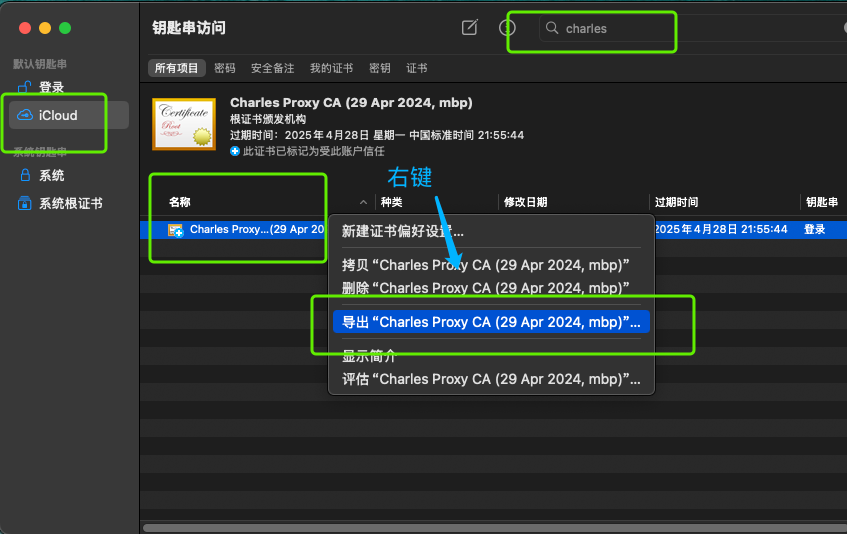Choose 拷贝 Charles Proxy CA menu item
This screenshot has width=847, height=534.
click(485, 265)
